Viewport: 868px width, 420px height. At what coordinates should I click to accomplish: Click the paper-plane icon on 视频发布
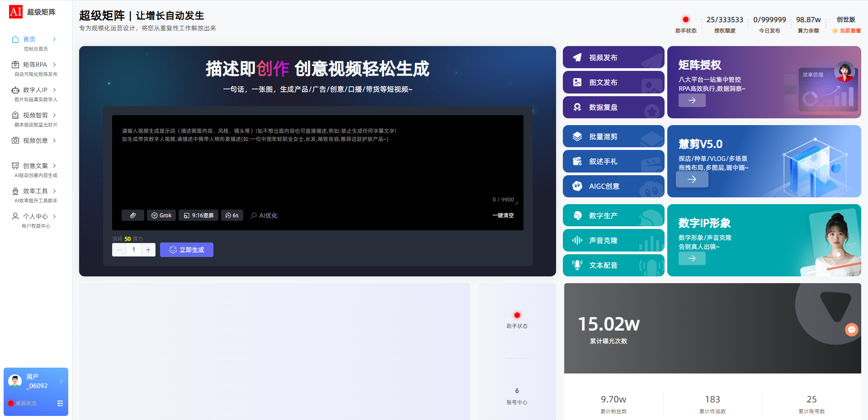pyautogui.click(x=577, y=57)
